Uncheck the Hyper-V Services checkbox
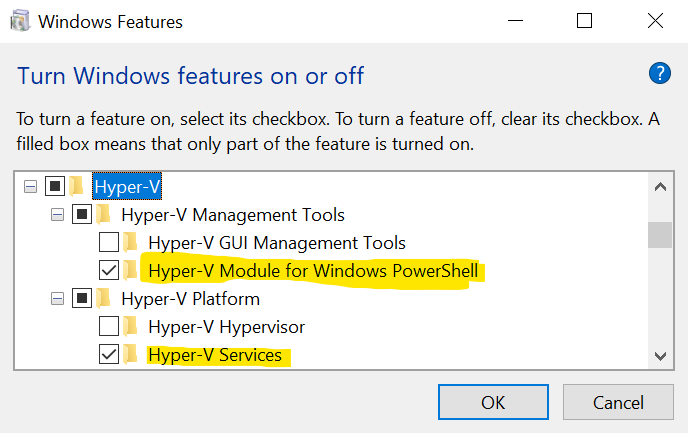688x433 pixels. pyautogui.click(x=109, y=354)
